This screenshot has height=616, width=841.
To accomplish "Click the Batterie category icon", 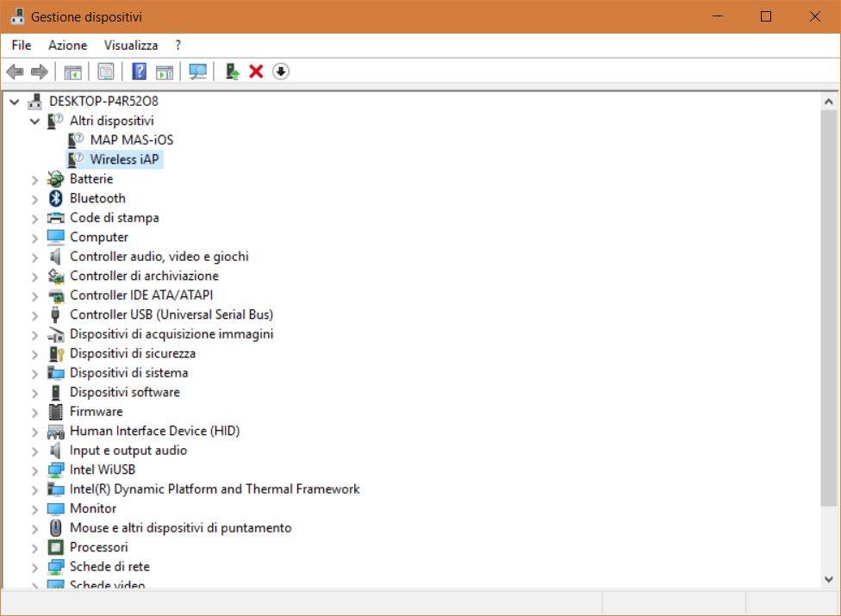I will [x=55, y=179].
